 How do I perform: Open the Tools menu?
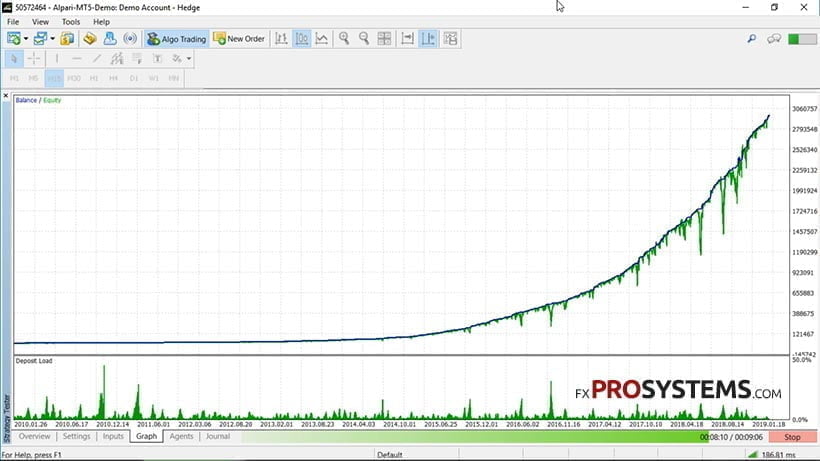(x=71, y=21)
